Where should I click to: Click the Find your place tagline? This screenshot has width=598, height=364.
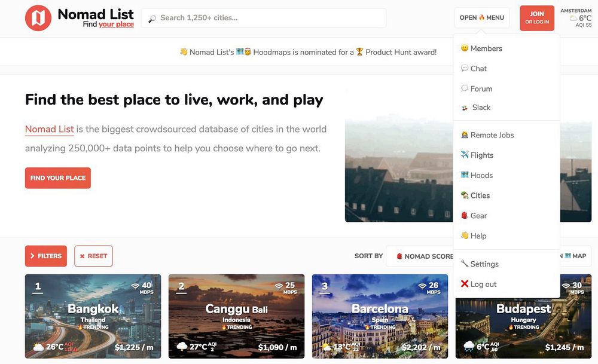[108, 25]
